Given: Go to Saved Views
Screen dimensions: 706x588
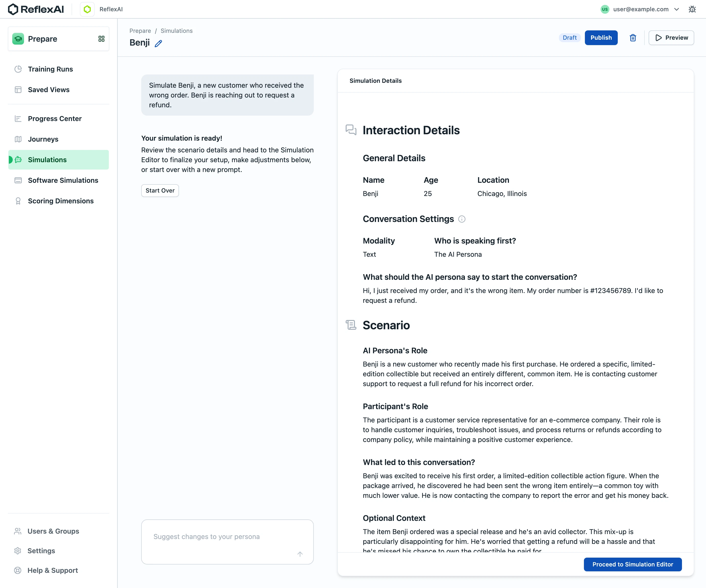Looking at the screenshot, I should coord(59,90).
